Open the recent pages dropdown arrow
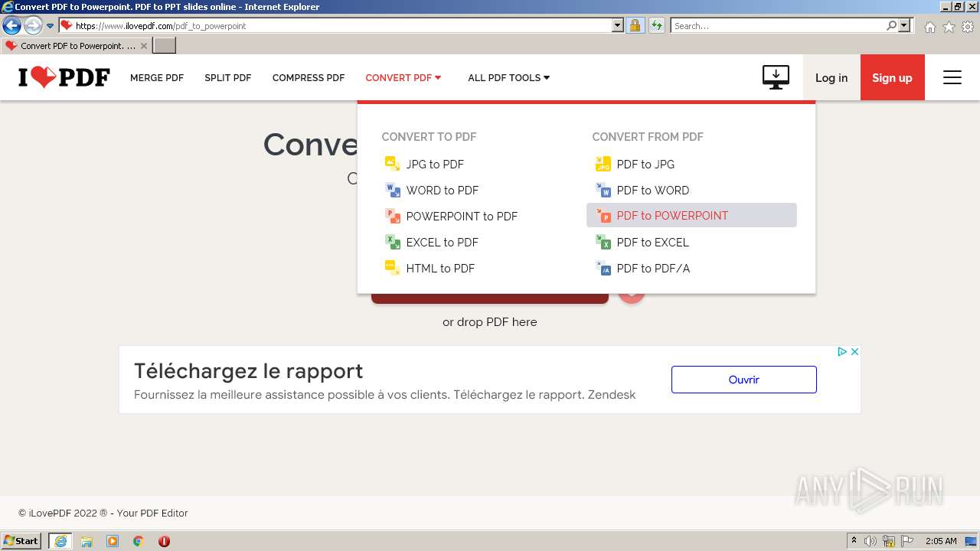 (51, 25)
